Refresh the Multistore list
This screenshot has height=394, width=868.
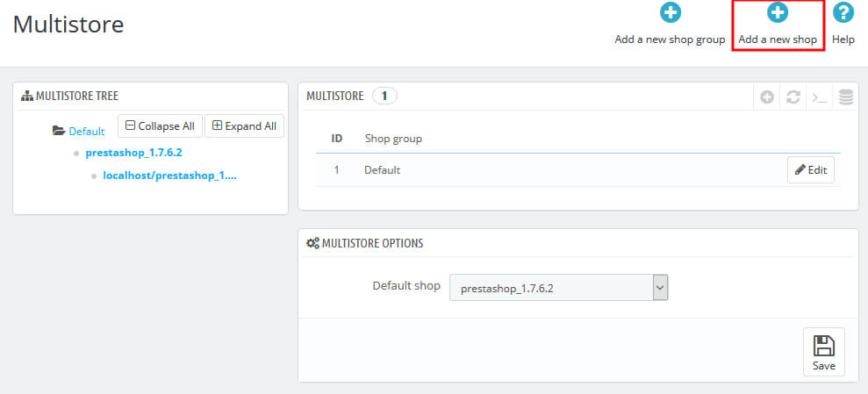793,97
